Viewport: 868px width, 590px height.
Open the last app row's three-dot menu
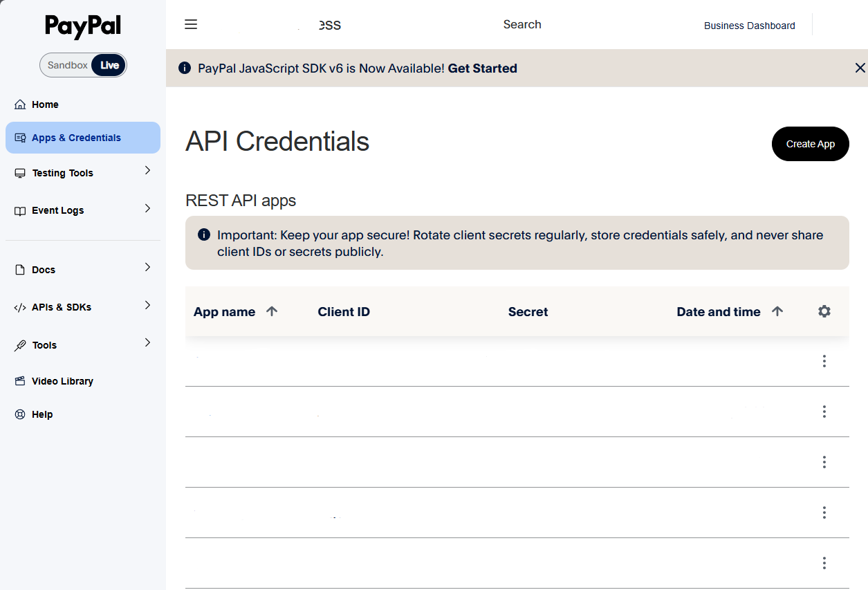824,563
